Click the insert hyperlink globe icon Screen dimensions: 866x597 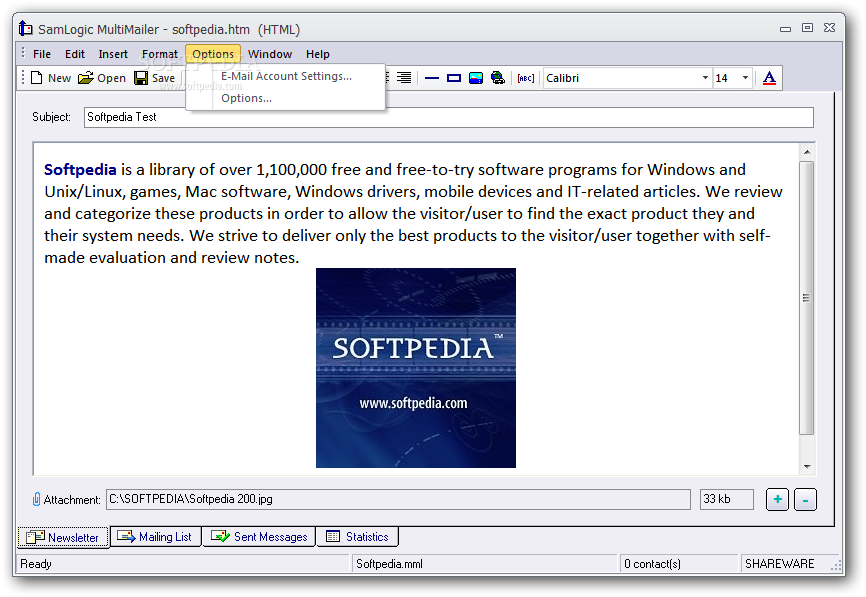pos(498,78)
